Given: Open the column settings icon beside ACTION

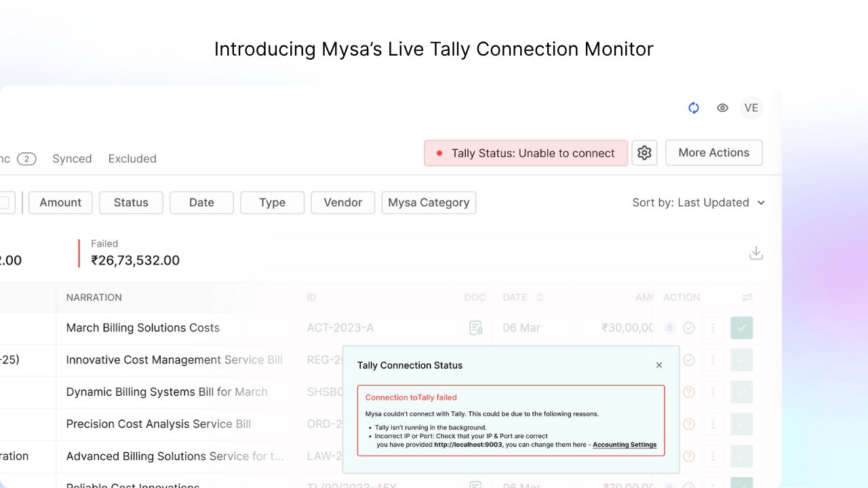Looking at the screenshot, I should tap(747, 298).
